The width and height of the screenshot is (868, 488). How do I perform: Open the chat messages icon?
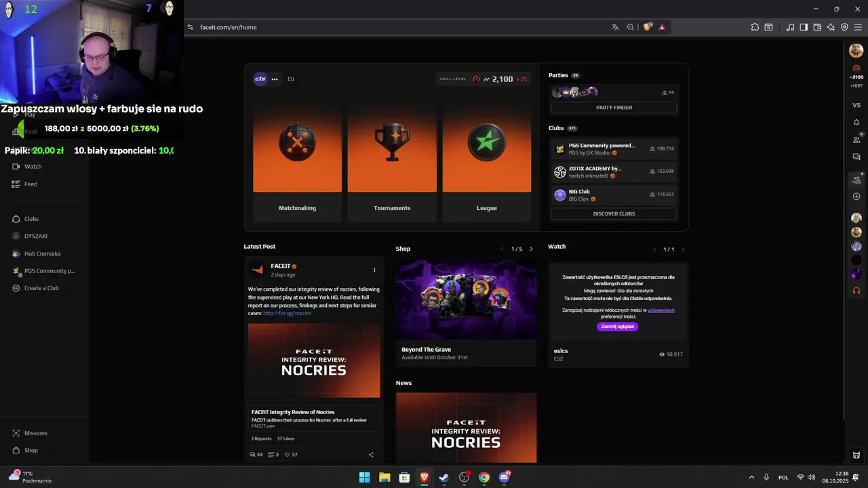pos(856,157)
